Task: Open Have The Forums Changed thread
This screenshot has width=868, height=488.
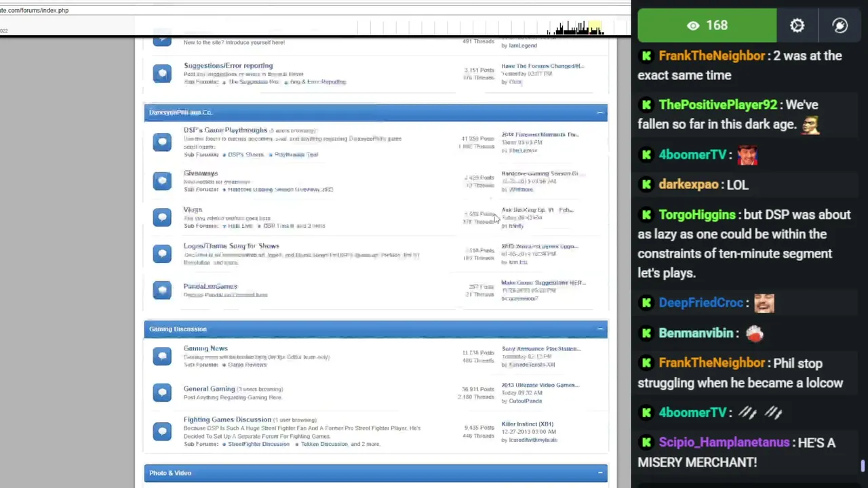Action: [542, 66]
